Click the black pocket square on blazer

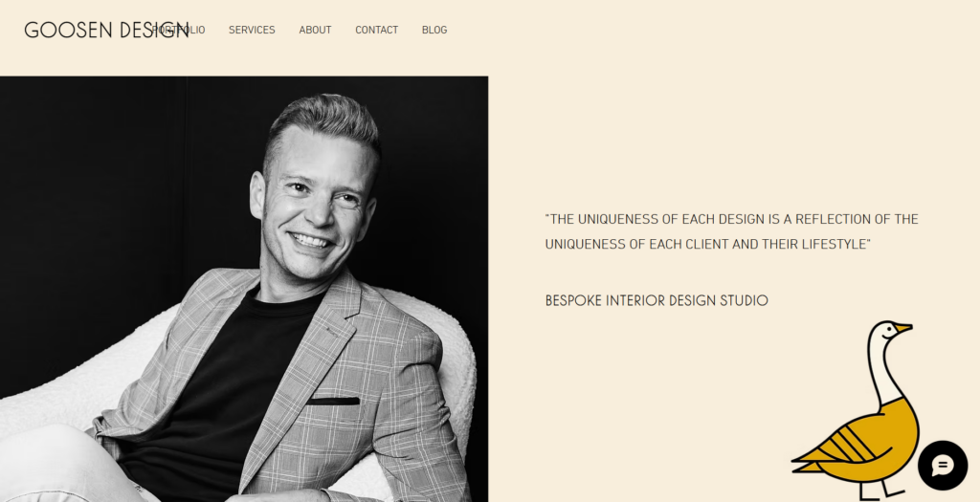(333, 401)
